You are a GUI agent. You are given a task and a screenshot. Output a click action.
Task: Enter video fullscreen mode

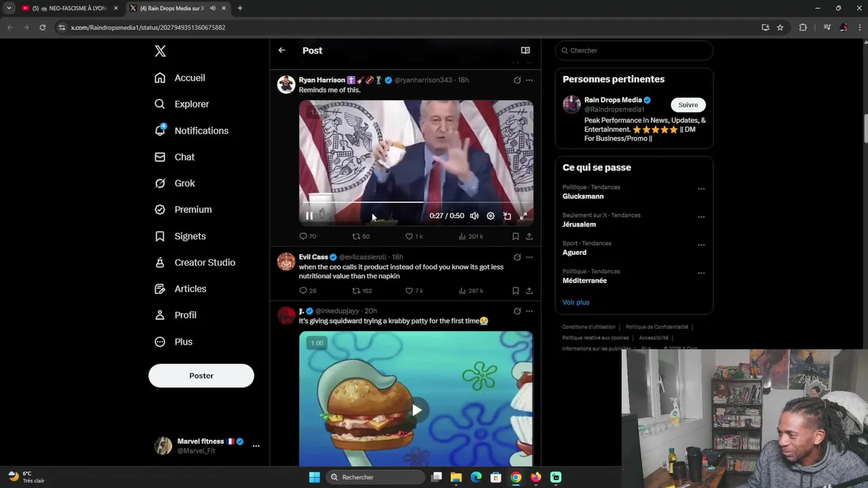(523, 216)
